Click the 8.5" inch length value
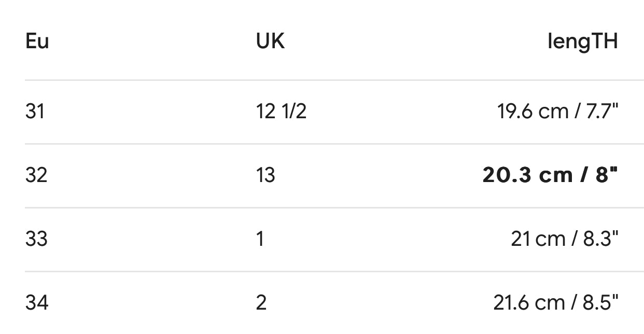 [x=600, y=302]
